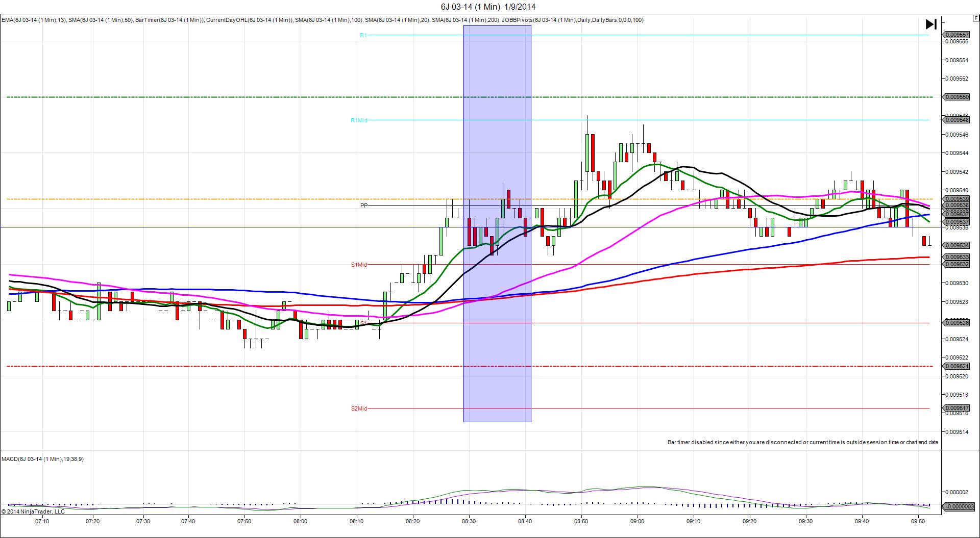The width and height of the screenshot is (980, 538).
Task: Select the 0.009548 R1Mid price marker
Action: pyautogui.click(x=957, y=120)
